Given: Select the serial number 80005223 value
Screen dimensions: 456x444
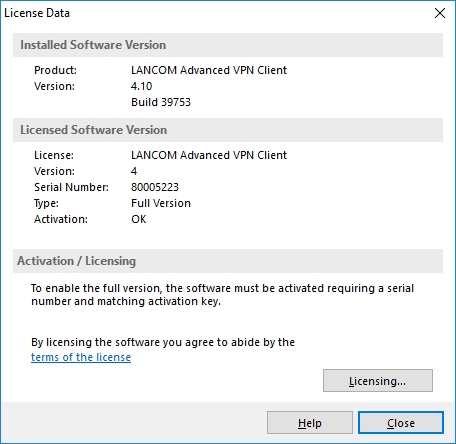Looking at the screenshot, I should 155,187.
